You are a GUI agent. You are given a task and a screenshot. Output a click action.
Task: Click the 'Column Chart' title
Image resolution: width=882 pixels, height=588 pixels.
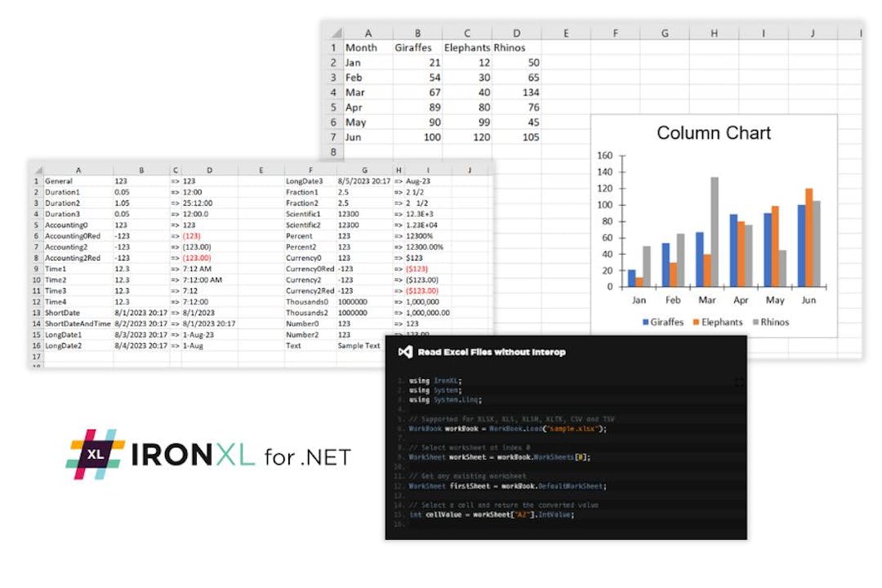714,133
